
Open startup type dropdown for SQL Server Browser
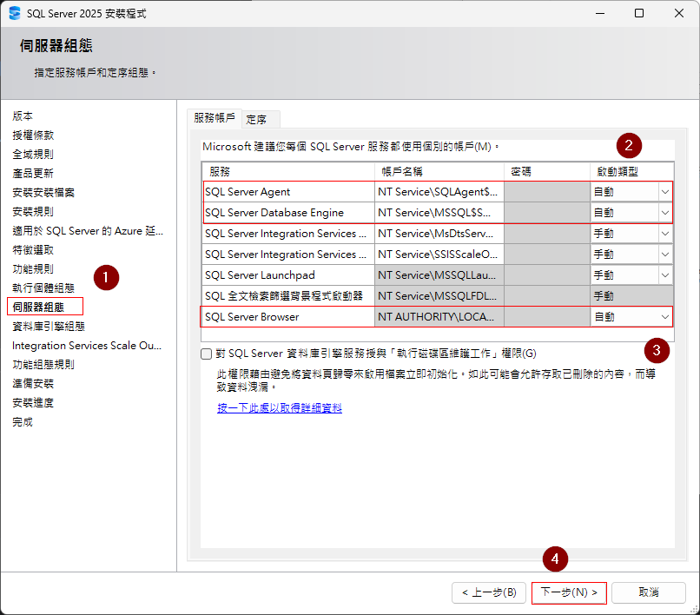coord(665,317)
